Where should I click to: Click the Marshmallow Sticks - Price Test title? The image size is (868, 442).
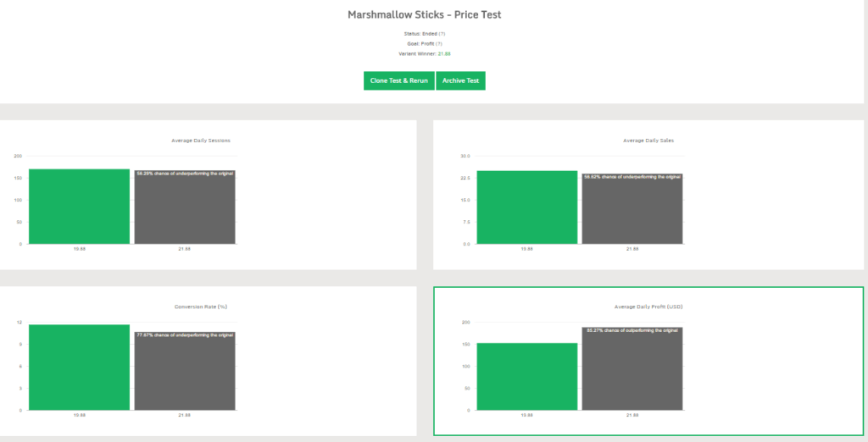coord(431,14)
